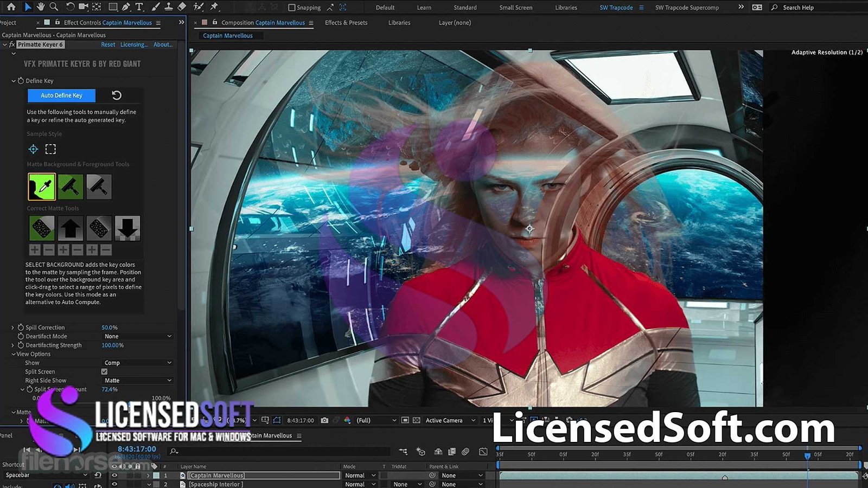Open the Deartifact Mode dropdown

click(137, 336)
